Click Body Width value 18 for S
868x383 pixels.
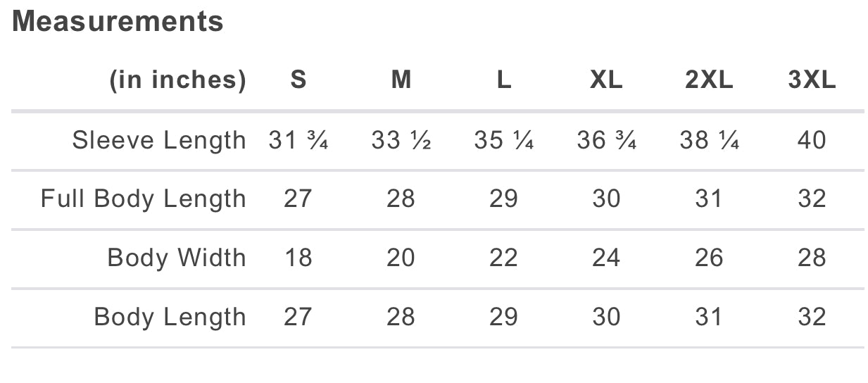tap(298, 258)
